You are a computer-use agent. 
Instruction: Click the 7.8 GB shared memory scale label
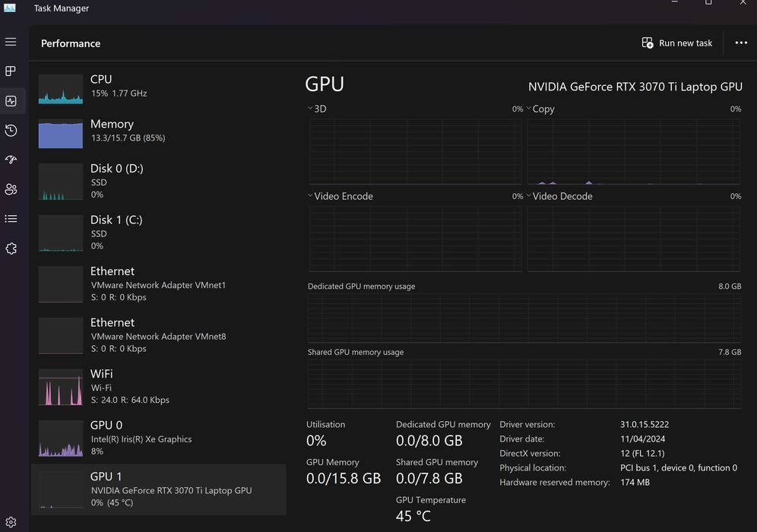coord(730,352)
